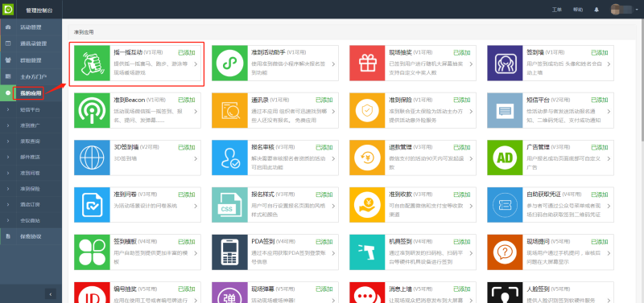Click the PDA签到 mobile phone icon

(x=229, y=252)
